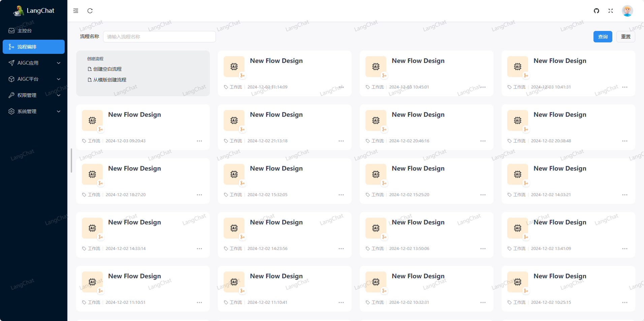
Task: Open more options for flow 2024-12-02 15:32:05
Action: coord(341,195)
